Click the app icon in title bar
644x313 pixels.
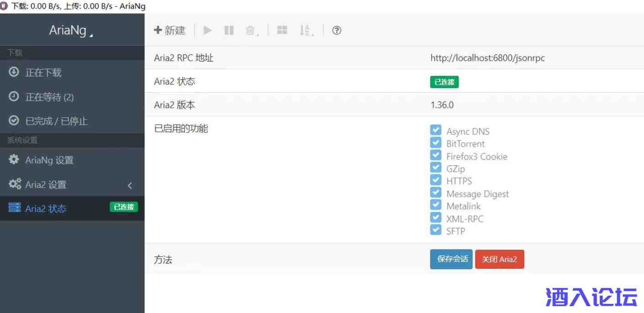pyautogui.click(x=5, y=6)
